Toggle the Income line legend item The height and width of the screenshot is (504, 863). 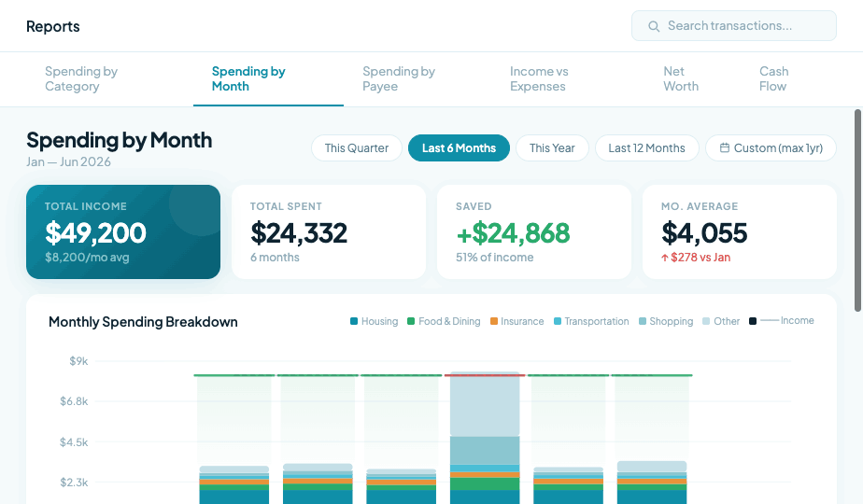pos(782,320)
